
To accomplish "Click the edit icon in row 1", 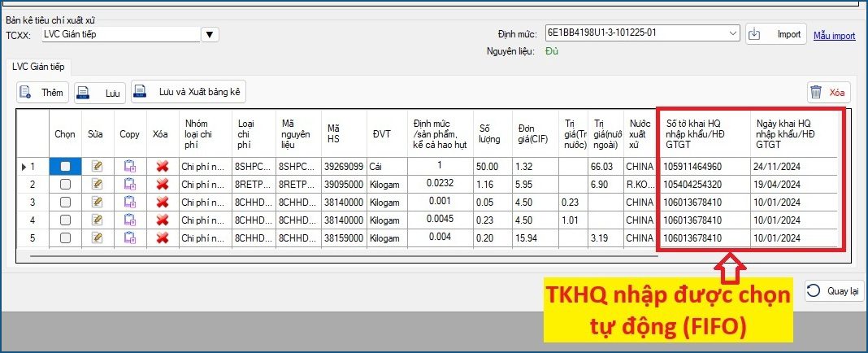I will 98,167.
